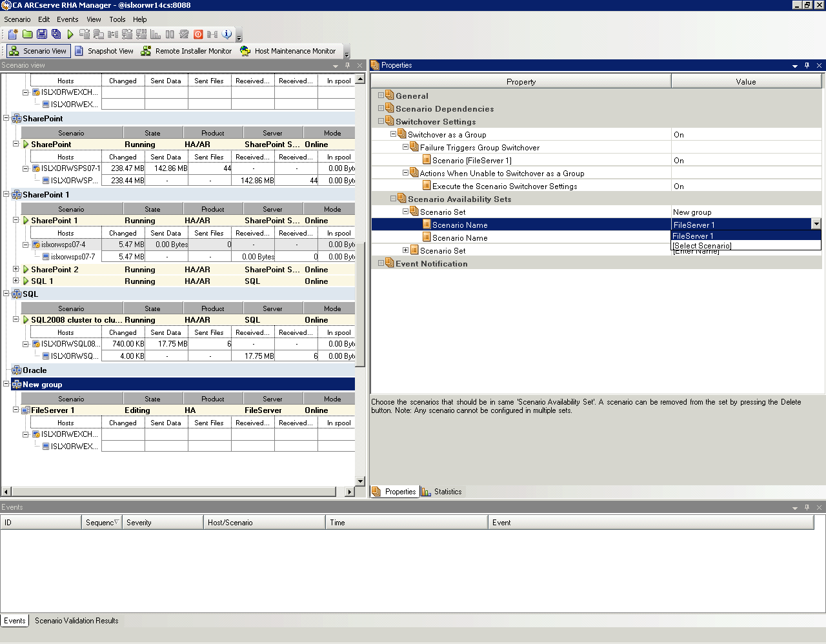This screenshot has width=826, height=644.
Task: Open the Scenario Validation Results tab
Action: pyautogui.click(x=76, y=621)
